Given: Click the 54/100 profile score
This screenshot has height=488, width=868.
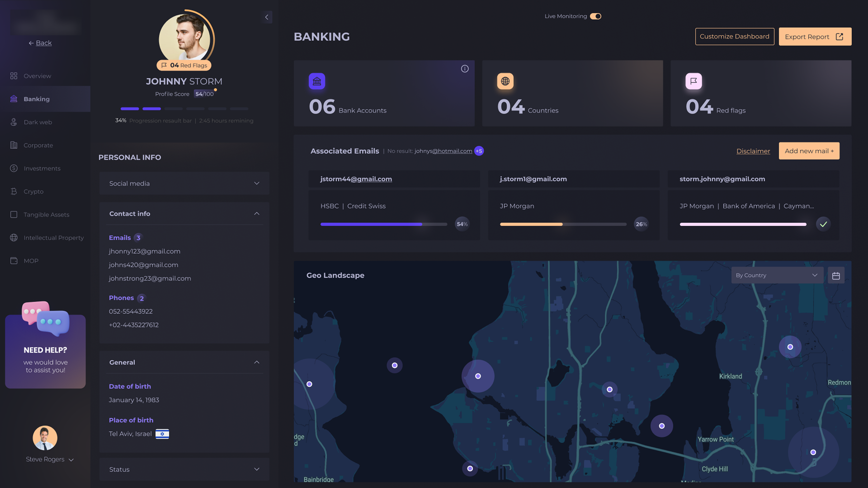Looking at the screenshot, I should tap(204, 94).
